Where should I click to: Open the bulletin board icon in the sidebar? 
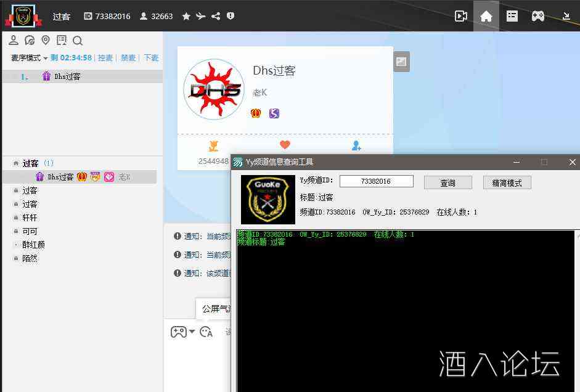[x=62, y=40]
